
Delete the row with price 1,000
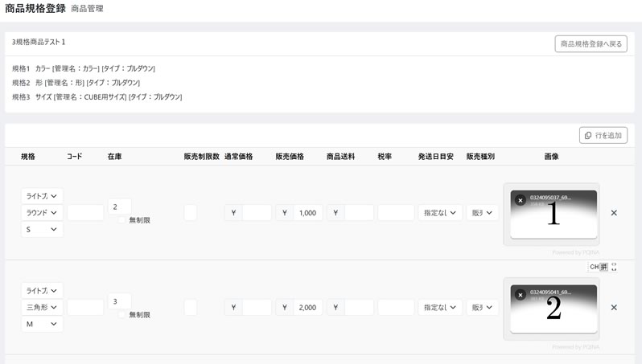tap(614, 213)
